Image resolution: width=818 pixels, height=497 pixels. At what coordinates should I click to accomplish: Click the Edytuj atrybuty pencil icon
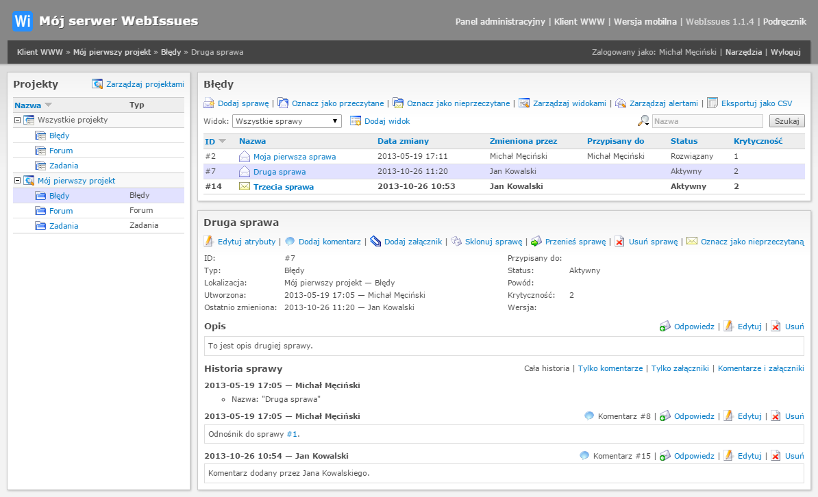coord(209,241)
